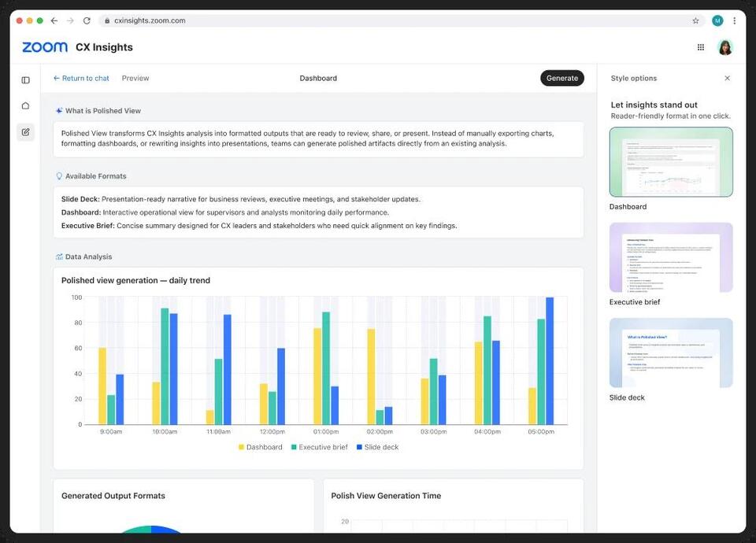Click the Slide Deck: description line
The image size is (756, 543).
pyautogui.click(x=241, y=199)
